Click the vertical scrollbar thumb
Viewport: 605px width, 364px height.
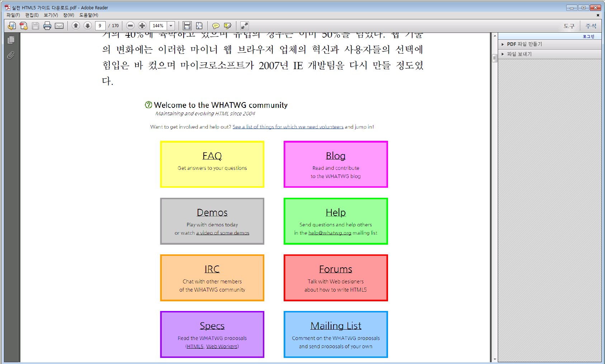495,58
